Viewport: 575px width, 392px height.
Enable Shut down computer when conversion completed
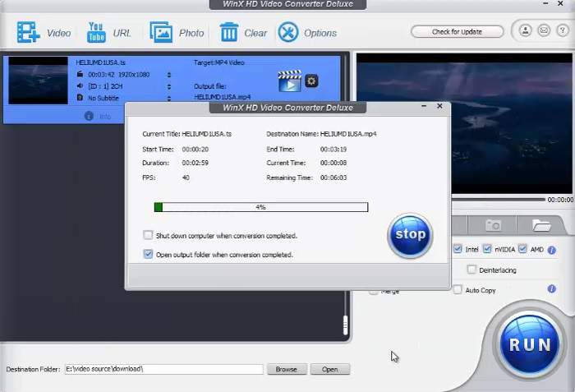point(148,235)
